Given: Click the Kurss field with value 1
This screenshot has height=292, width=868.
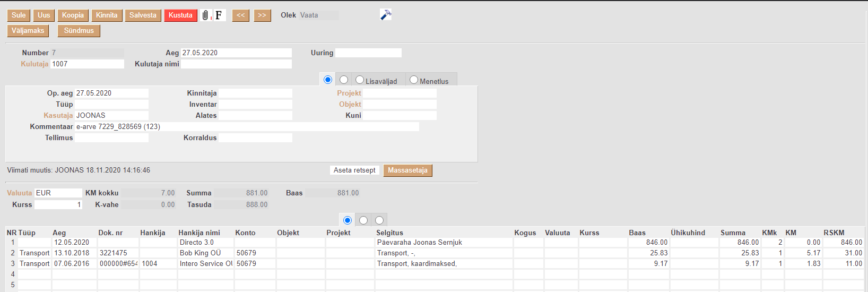Looking at the screenshot, I should click(58, 204).
